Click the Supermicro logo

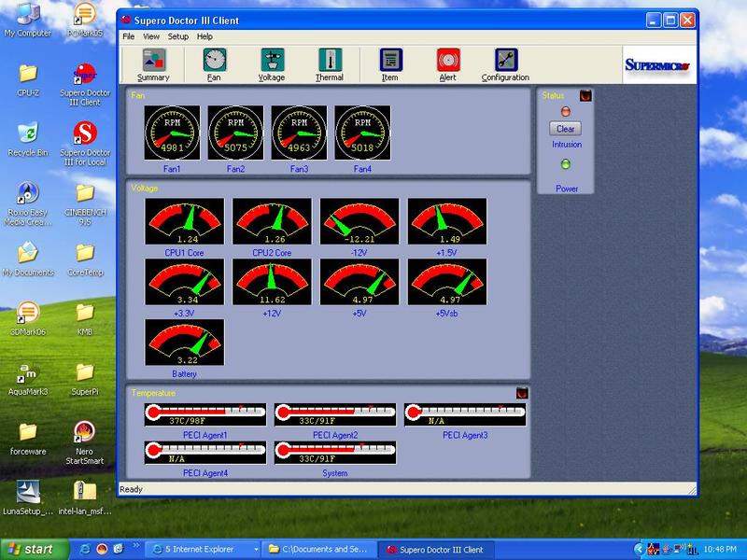click(x=657, y=64)
